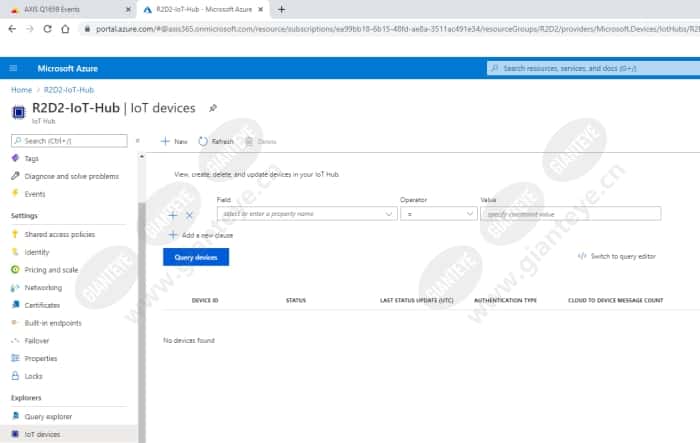Click the browser back arrow
The width and height of the screenshot is (700, 443).
coord(12,29)
